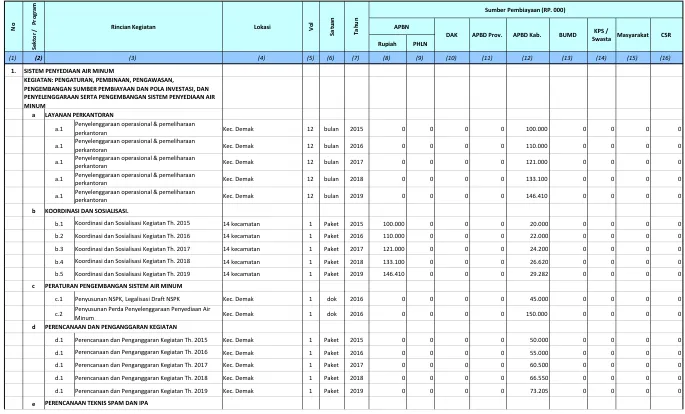This screenshot has width=685, height=414.
Task: Select the KPS / Swasta header cell
Action: 601,35
